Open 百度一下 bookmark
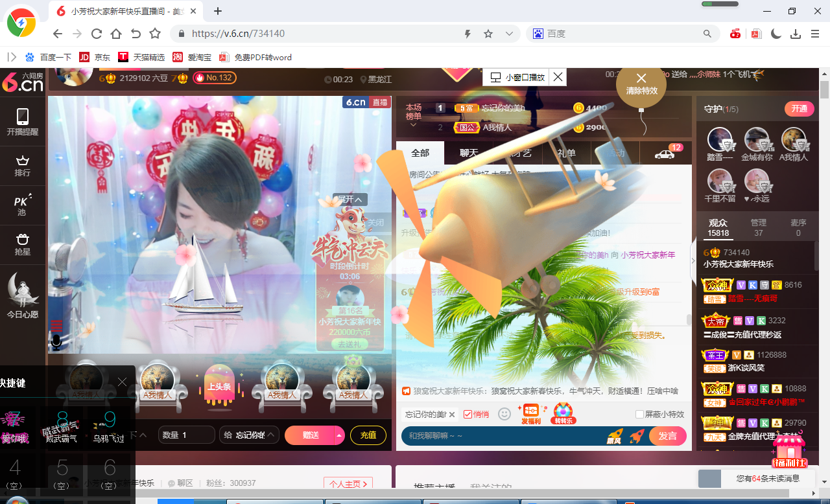Viewport: 830px width, 504px height. pos(49,57)
